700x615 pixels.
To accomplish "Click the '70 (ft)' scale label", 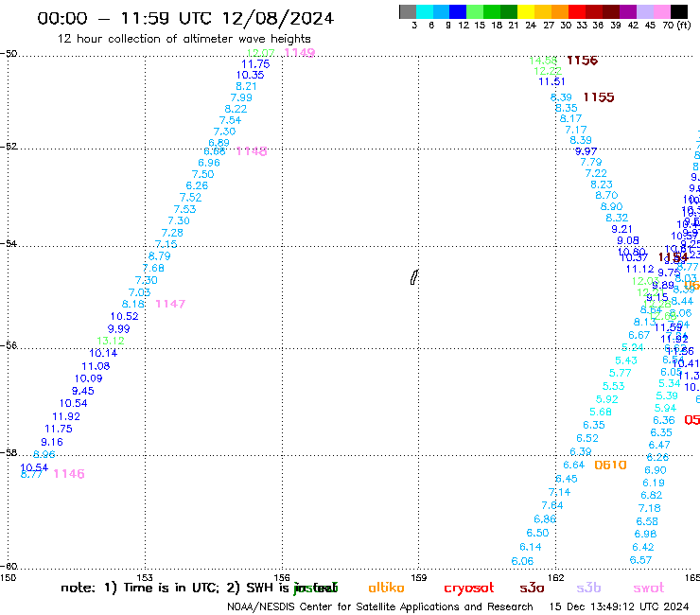I will pyautogui.click(x=676, y=26).
